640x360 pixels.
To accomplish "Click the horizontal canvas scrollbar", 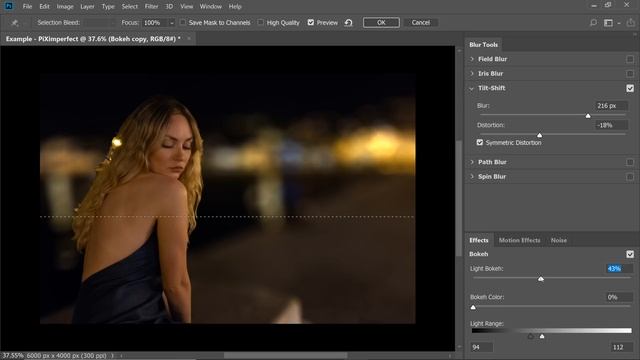I will click(x=286, y=356).
